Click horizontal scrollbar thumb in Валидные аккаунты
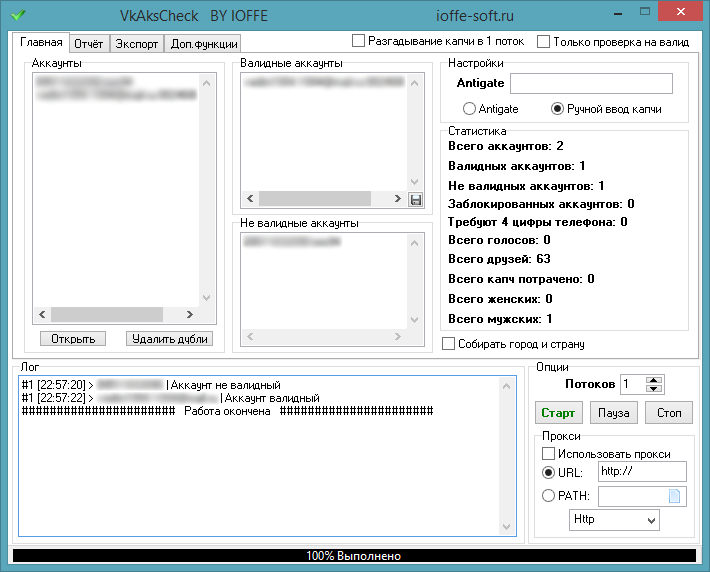The width and height of the screenshot is (710, 572). [315, 198]
